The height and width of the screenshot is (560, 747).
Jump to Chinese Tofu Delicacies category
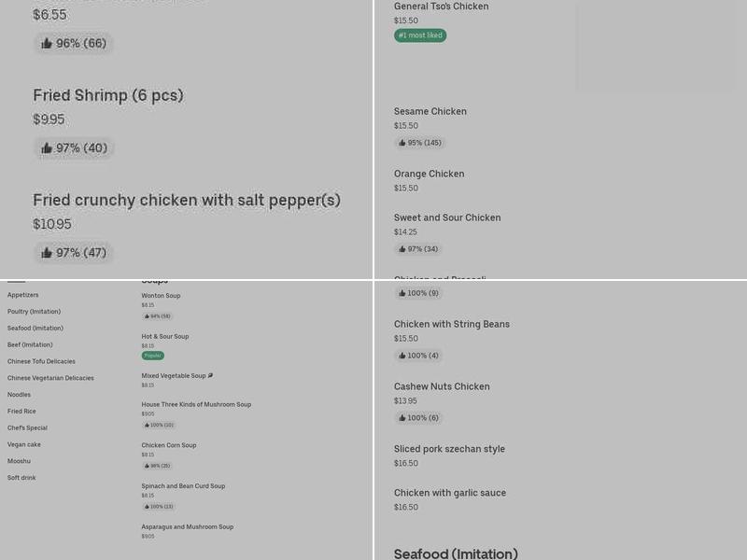(41, 361)
